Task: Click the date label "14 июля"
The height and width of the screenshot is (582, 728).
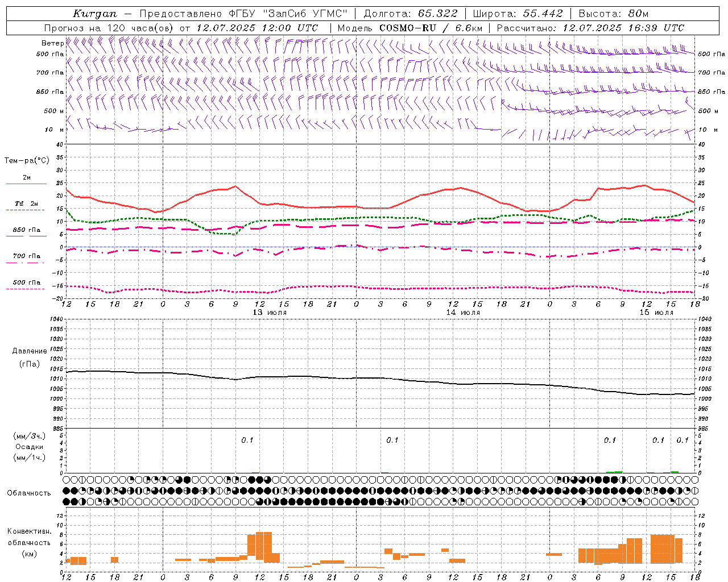Action: pos(463,313)
